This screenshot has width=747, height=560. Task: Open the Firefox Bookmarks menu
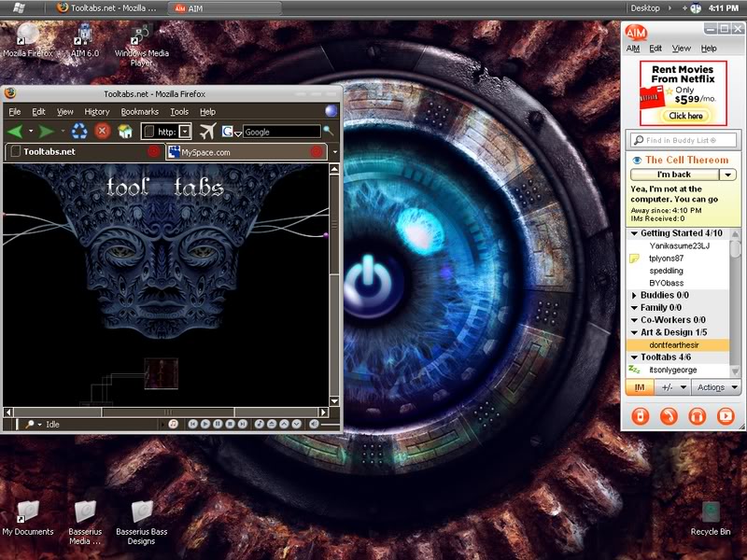[x=139, y=112]
